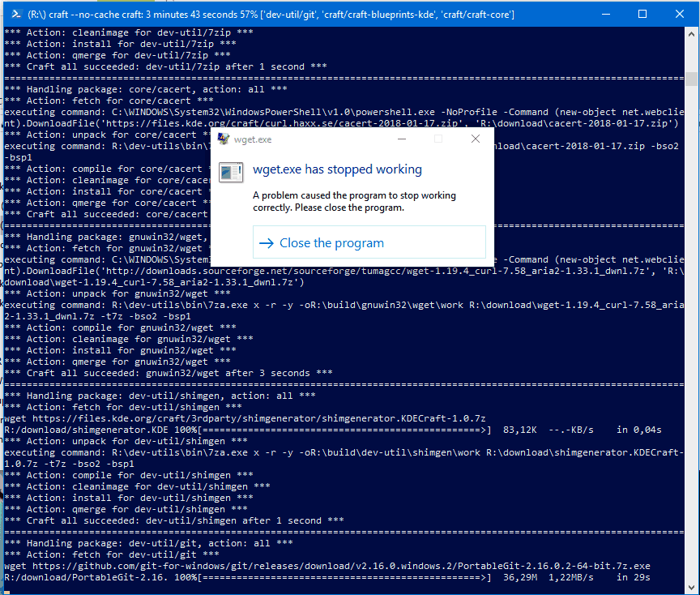The image size is (700, 595).
Task: Click 'Action: qmerge for dev-util/shimgen' line
Action: (x=126, y=509)
